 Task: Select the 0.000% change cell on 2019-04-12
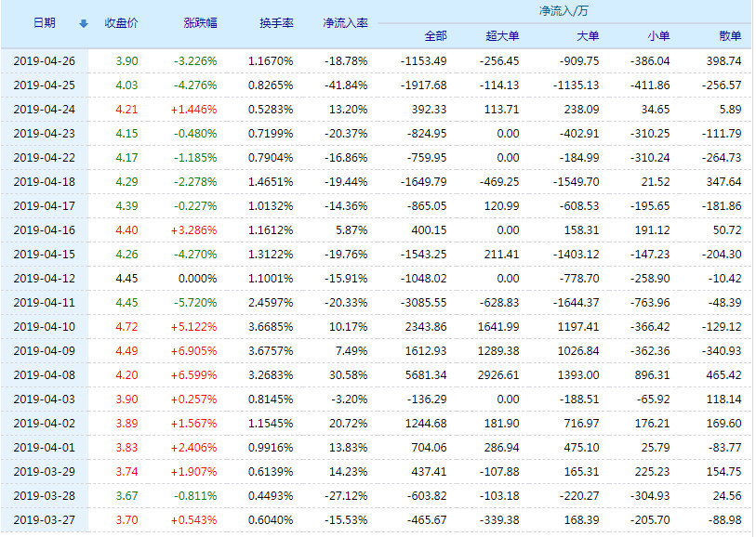click(196, 279)
